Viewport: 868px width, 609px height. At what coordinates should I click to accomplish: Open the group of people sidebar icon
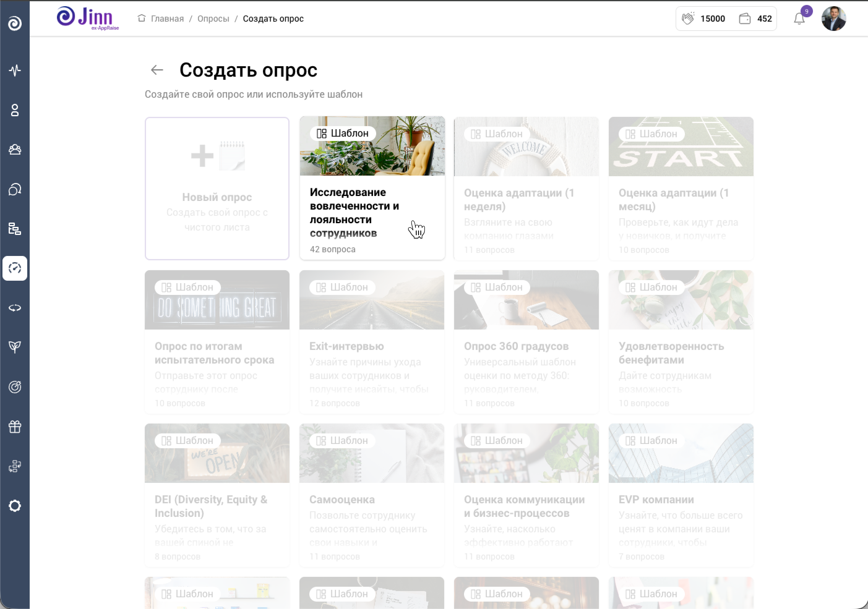pos(15,150)
